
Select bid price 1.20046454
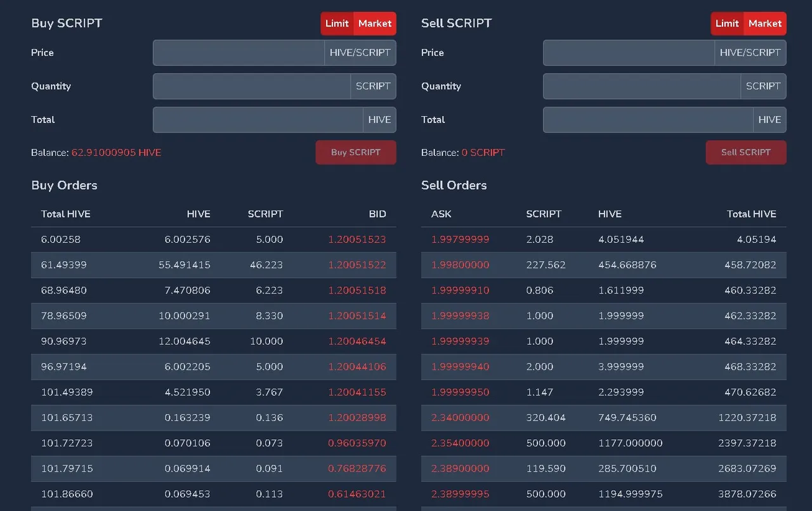[x=357, y=341]
